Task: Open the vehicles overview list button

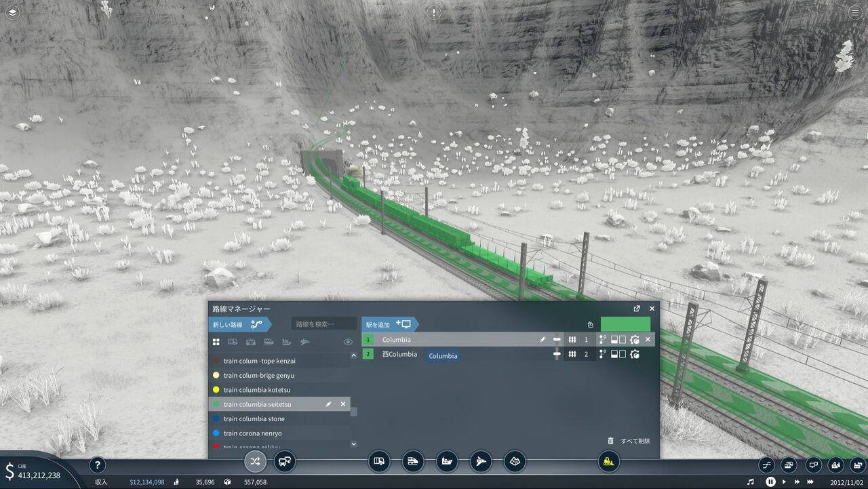Action: coord(789,465)
